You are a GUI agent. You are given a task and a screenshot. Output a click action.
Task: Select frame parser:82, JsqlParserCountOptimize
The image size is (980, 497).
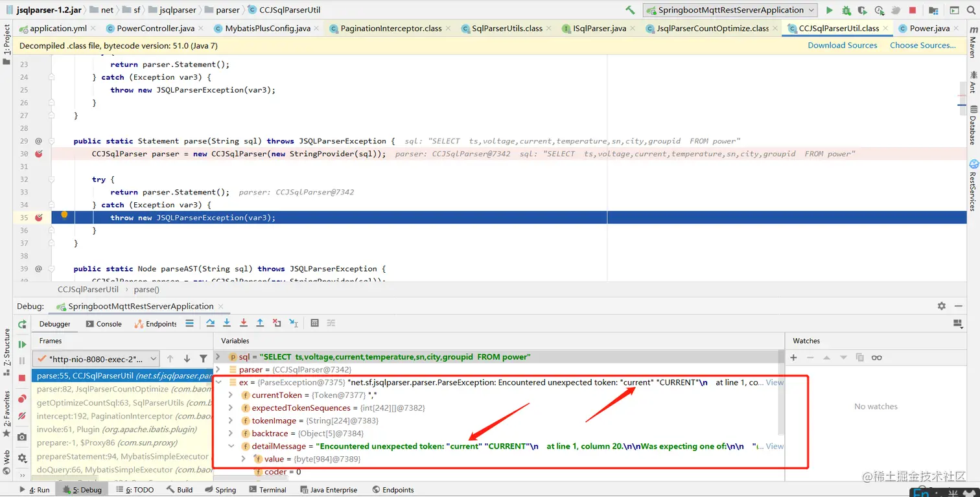[x=123, y=389]
